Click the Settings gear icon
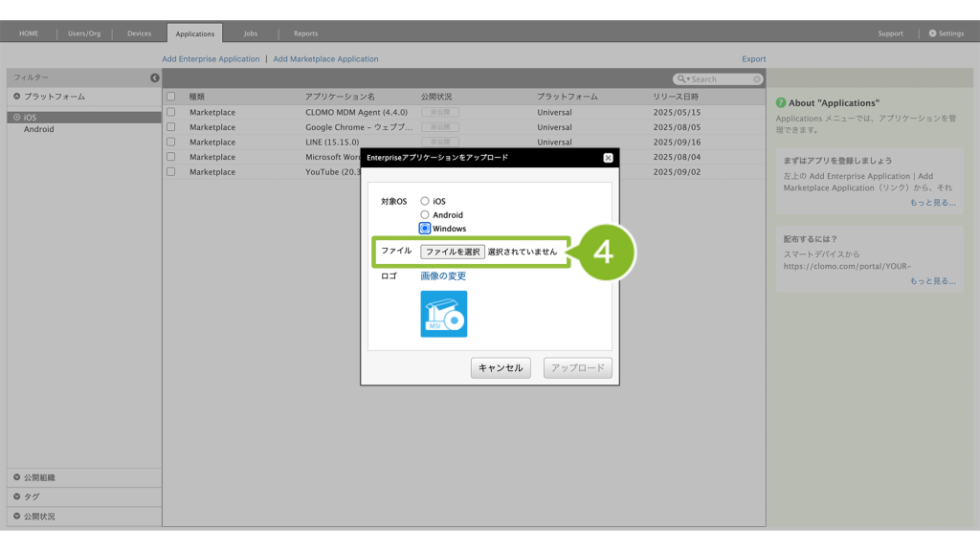980x551 pixels. coord(933,33)
